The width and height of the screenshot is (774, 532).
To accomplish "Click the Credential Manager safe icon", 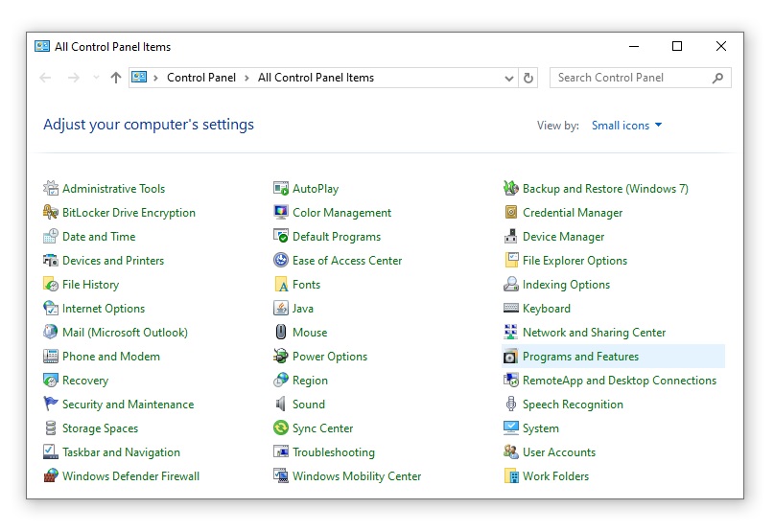I will pyautogui.click(x=511, y=212).
